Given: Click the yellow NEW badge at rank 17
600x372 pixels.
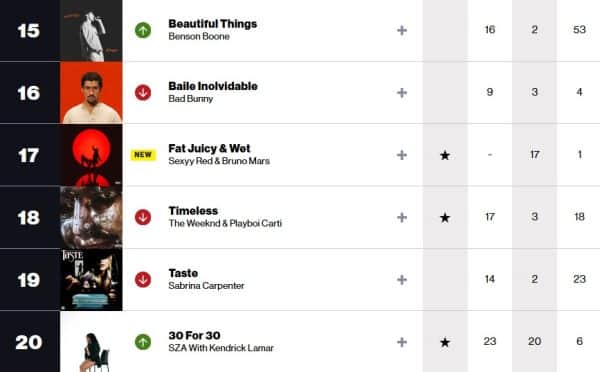Looking at the screenshot, I should [143, 155].
